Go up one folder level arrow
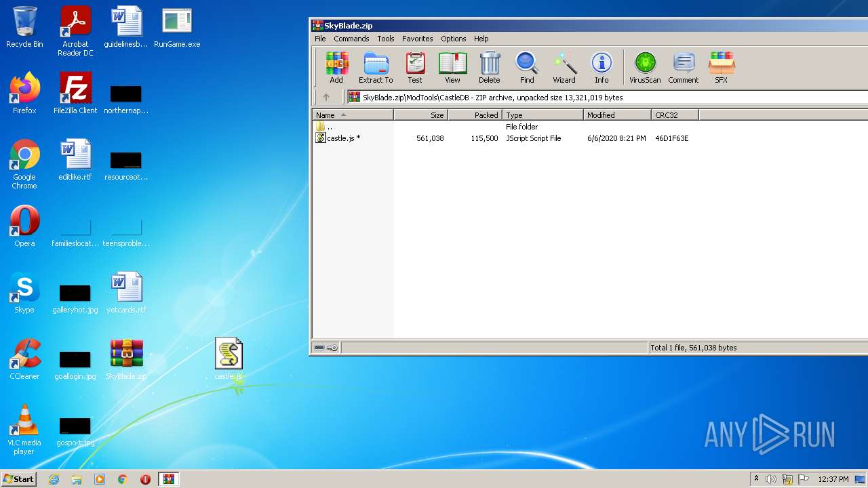The height and width of the screenshot is (488, 868). [x=326, y=97]
